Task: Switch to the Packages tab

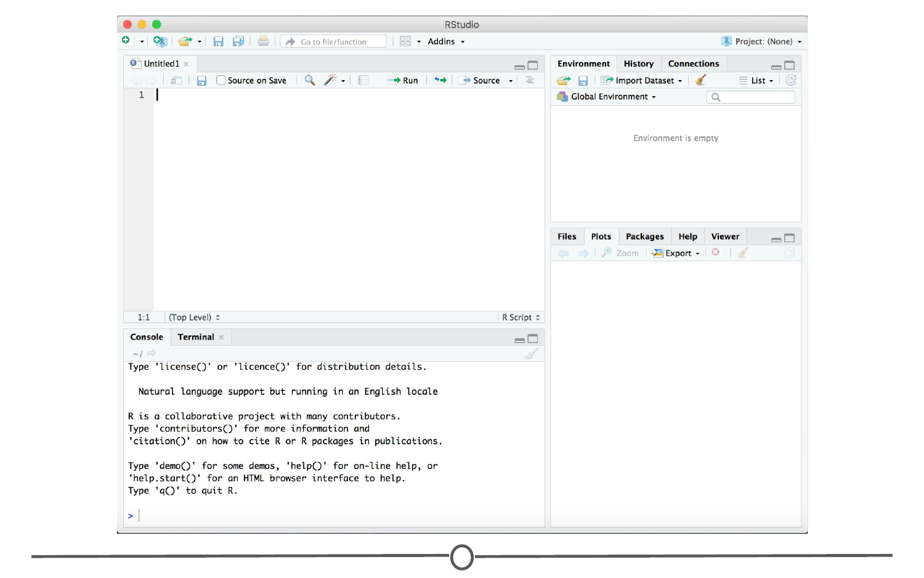Action: [644, 237]
